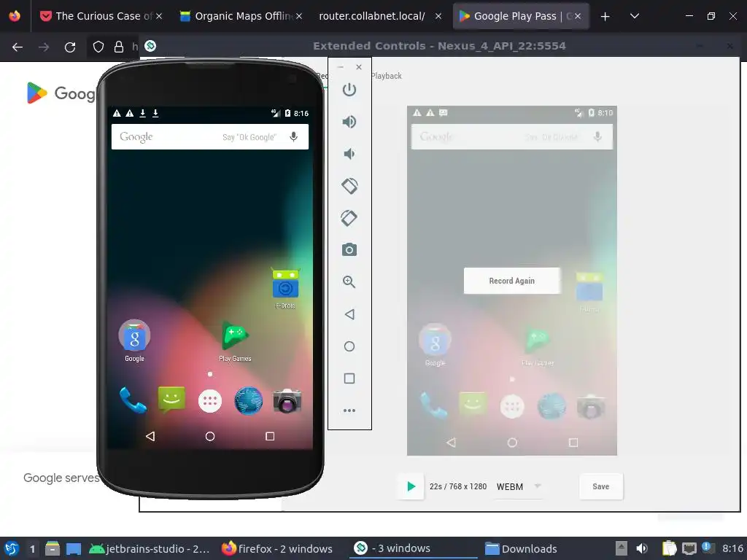Click the taskbar volume speaker icon
The height and width of the screenshot is (560, 747).
coord(642,548)
